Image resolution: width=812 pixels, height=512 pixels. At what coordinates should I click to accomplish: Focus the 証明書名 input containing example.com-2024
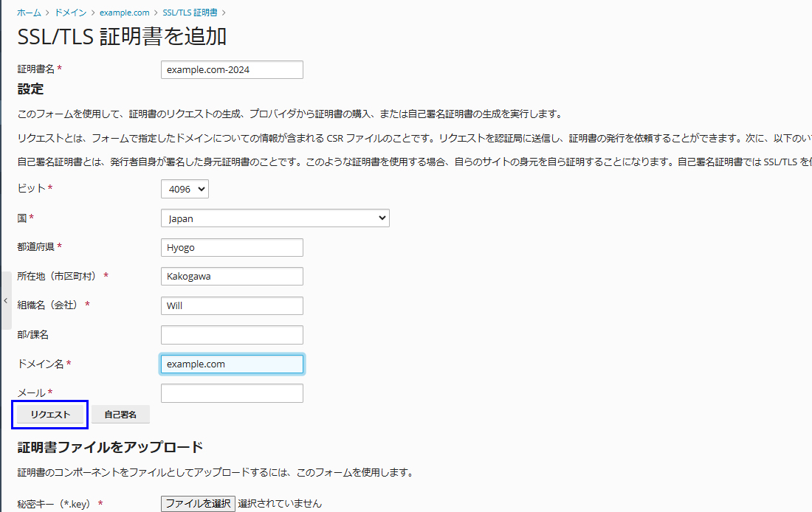coord(232,69)
